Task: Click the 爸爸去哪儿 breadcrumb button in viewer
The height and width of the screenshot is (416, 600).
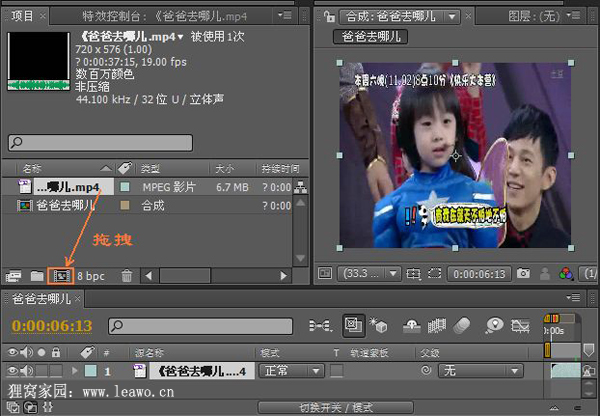Action: pyautogui.click(x=370, y=37)
